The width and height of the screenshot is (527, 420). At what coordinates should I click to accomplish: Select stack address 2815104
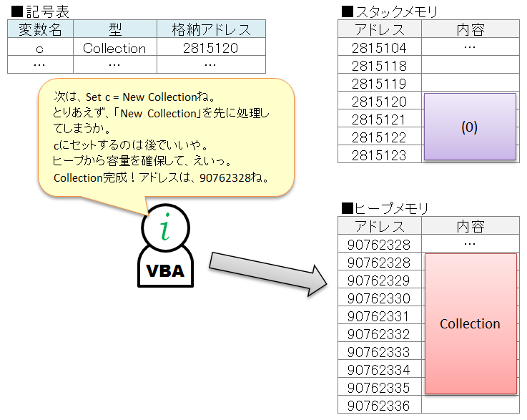click(380, 47)
